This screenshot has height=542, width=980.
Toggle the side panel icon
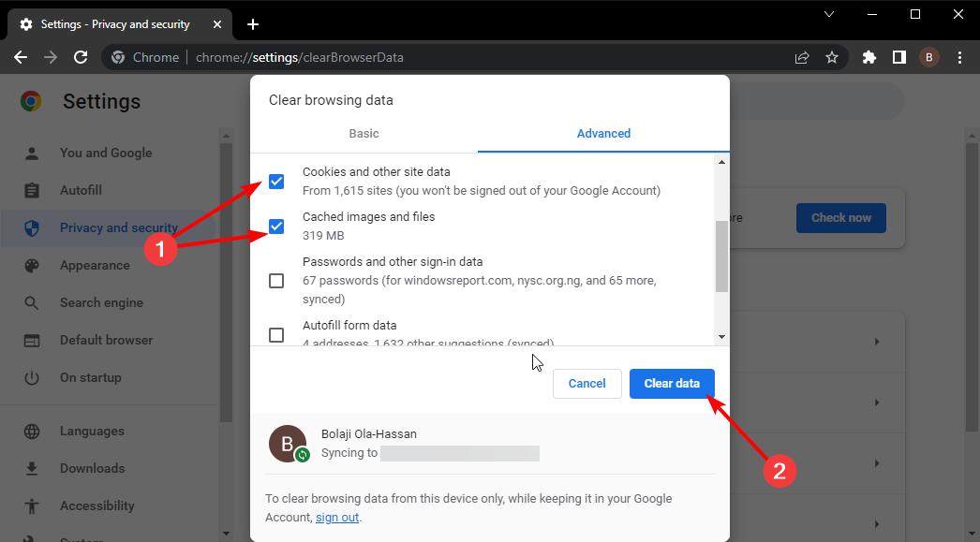click(898, 57)
